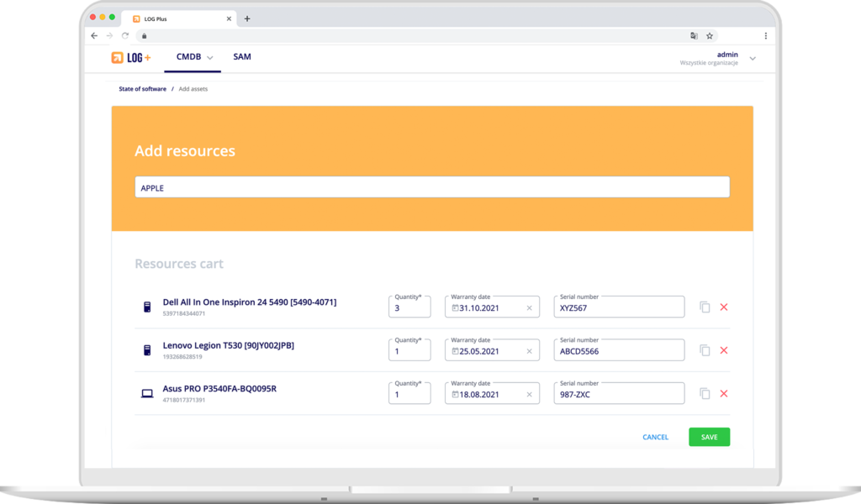Click the code 5397184344071
The image size is (861, 504).
(184, 313)
